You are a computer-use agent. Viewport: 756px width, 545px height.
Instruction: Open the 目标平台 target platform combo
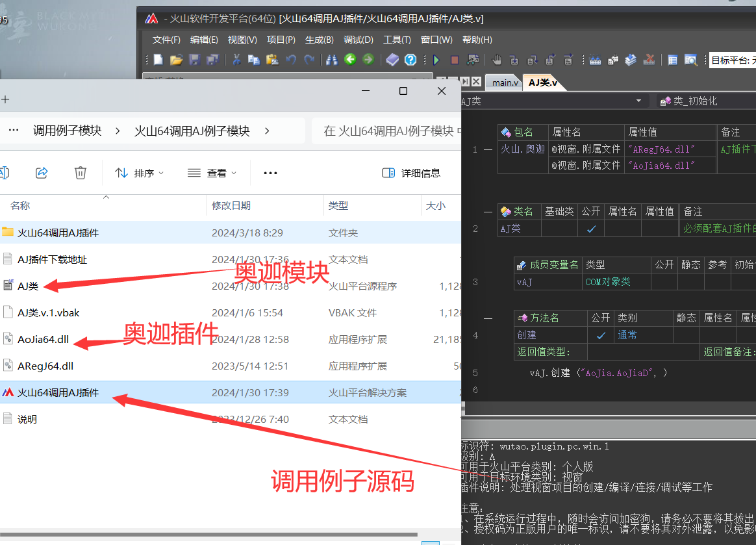click(x=733, y=60)
